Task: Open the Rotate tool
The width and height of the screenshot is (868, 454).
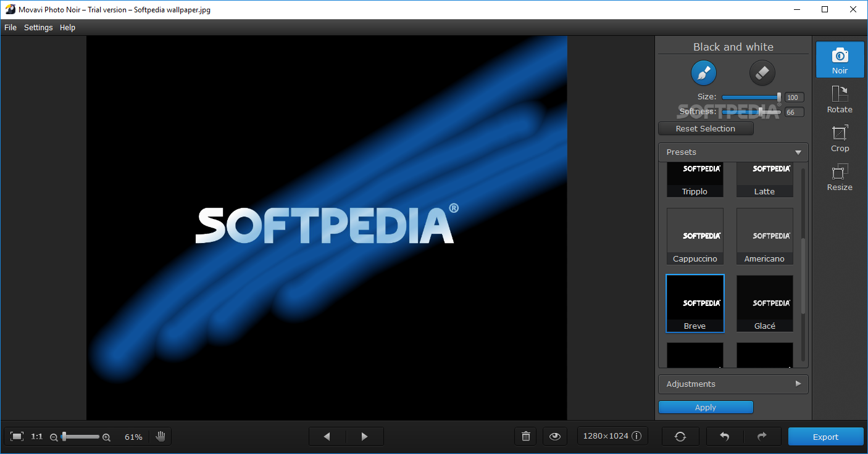Action: pyautogui.click(x=840, y=99)
